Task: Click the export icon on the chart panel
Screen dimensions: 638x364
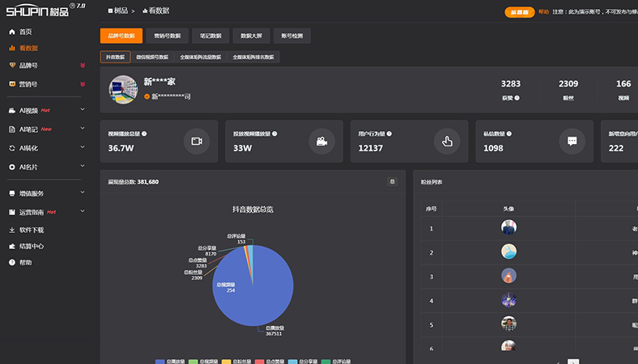Action: pyautogui.click(x=393, y=182)
